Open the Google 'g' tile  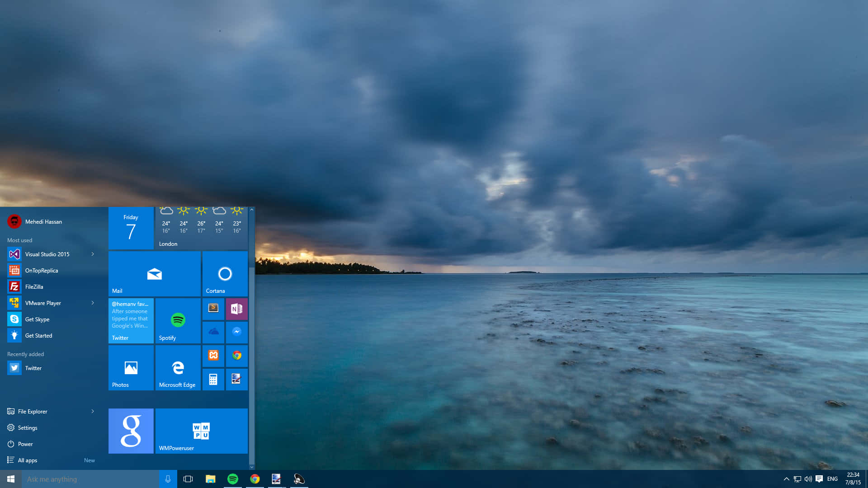[131, 431]
